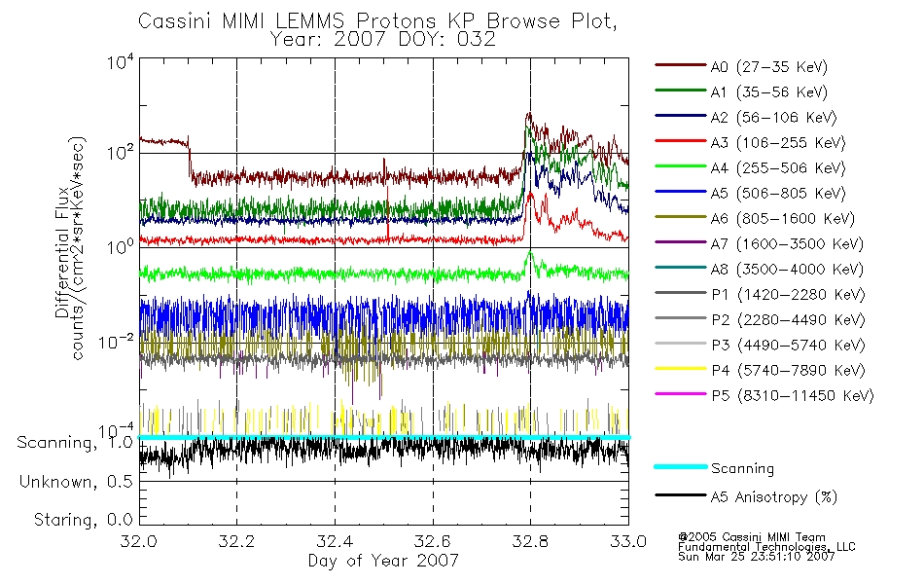Click the black A5 Anisotropy legend line
Screen dimensions: 924x584
[680, 494]
